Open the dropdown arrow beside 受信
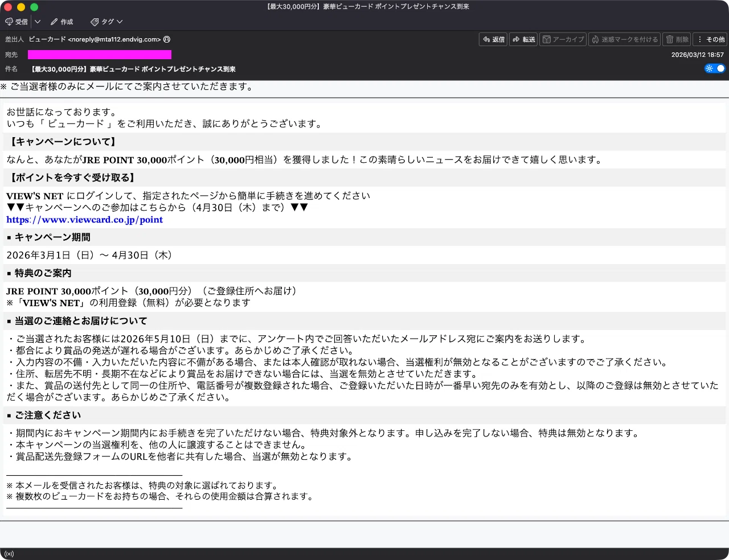This screenshot has width=729, height=560. pyautogui.click(x=38, y=22)
